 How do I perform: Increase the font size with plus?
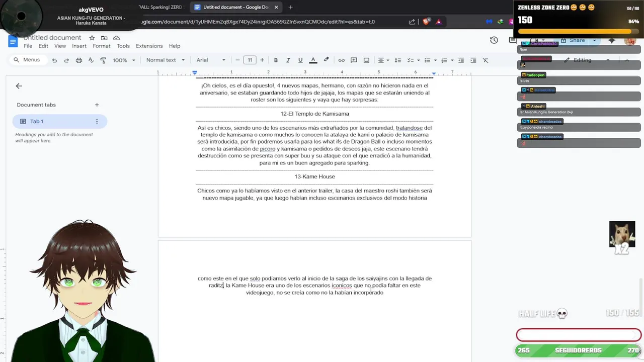click(x=262, y=60)
